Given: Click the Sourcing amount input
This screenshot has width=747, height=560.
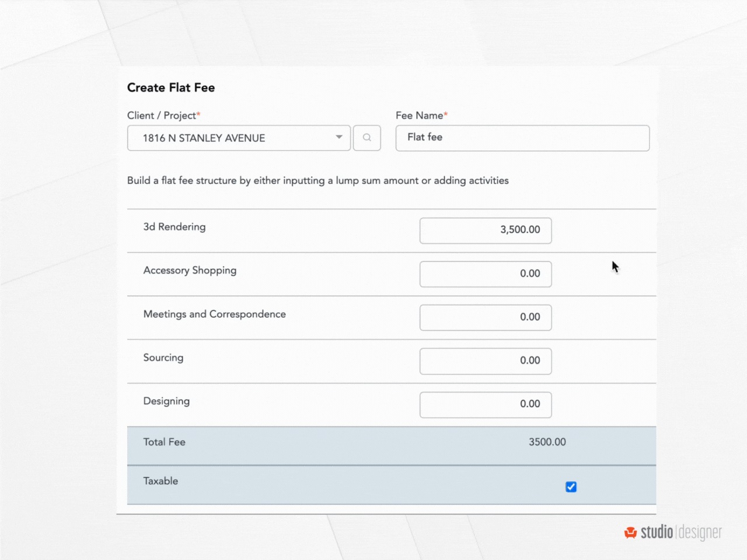Looking at the screenshot, I should pyautogui.click(x=485, y=360).
